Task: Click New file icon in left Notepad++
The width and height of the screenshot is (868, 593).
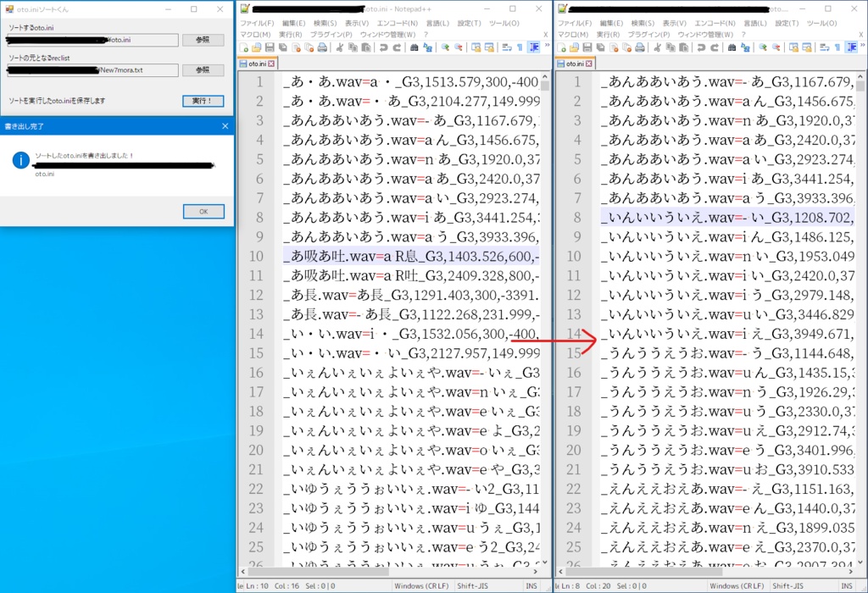Action: tap(243, 47)
